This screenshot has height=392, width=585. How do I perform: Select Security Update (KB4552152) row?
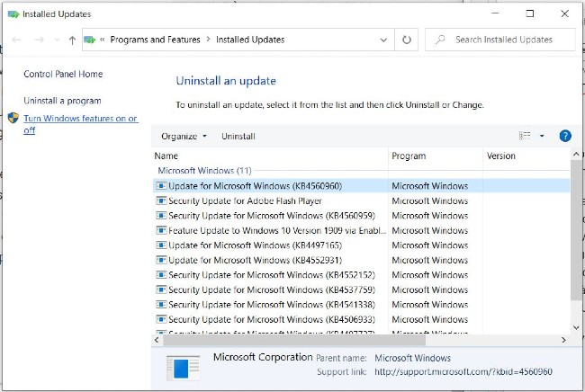(x=361, y=275)
